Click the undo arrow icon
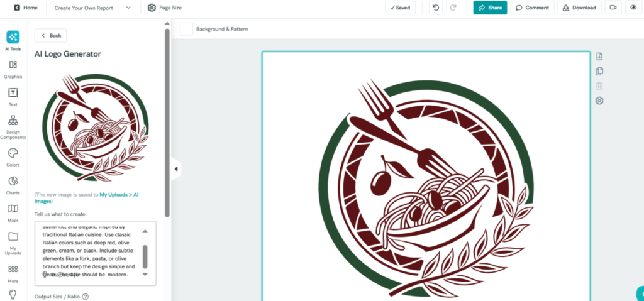This screenshot has height=301, width=644. 436,8
